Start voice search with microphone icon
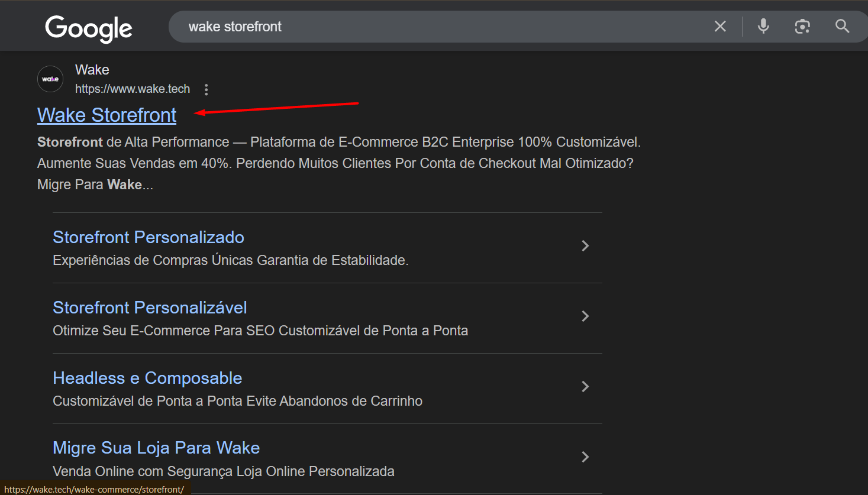 coord(763,26)
